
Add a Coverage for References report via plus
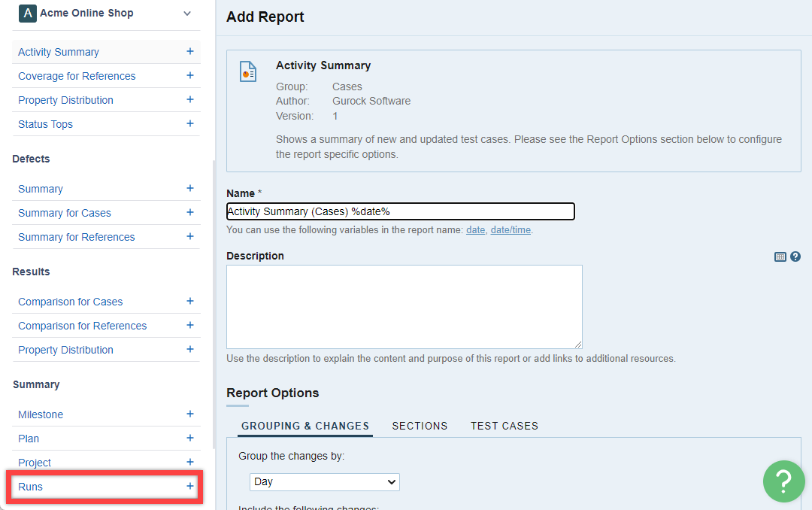[189, 76]
